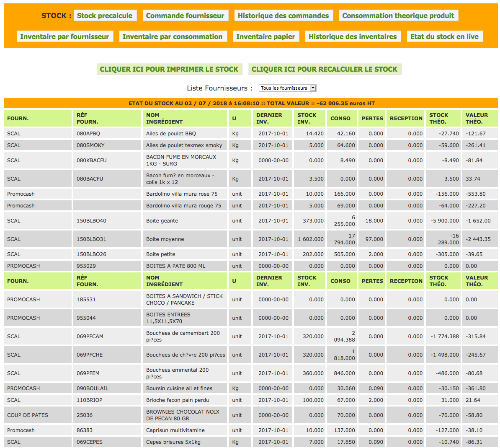Select BOITES A PATE 800 ML row
Image resolution: width=500 pixels, height=448 pixels.
pyautogui.click(x=251, y=266)
